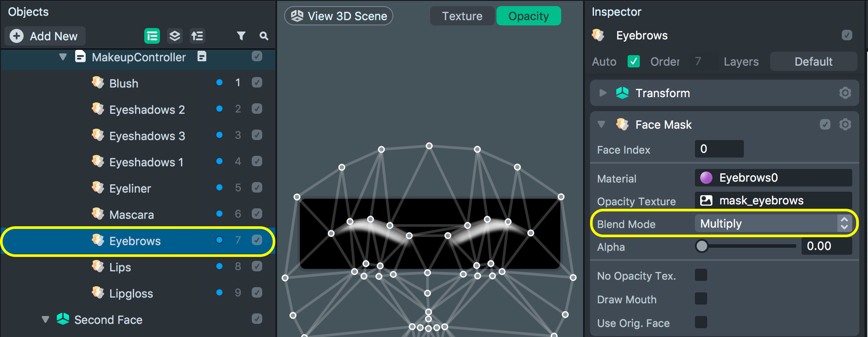Click the Face Index input field
The height and width of the screenshot is (337, 868).
tap(719, 149)
